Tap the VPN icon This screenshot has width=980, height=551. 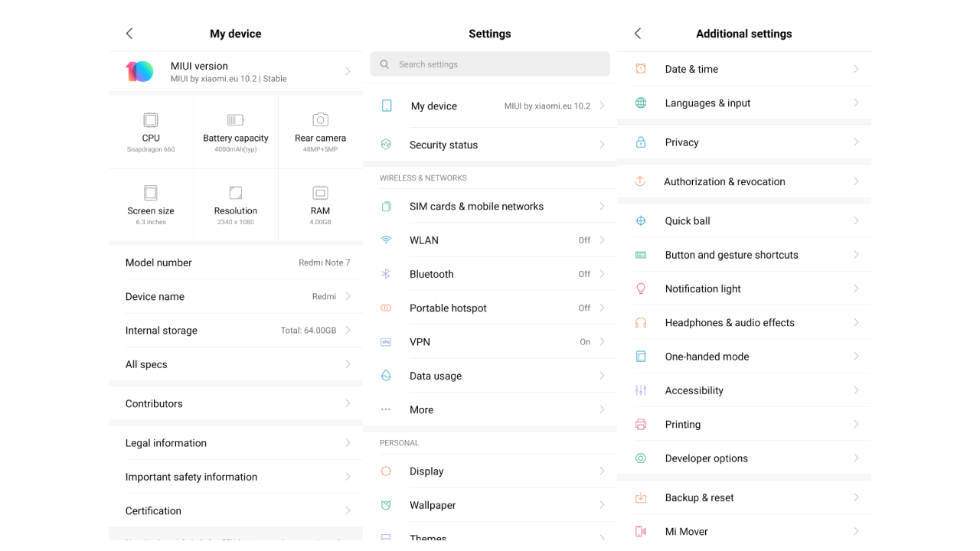pos(386,342)
